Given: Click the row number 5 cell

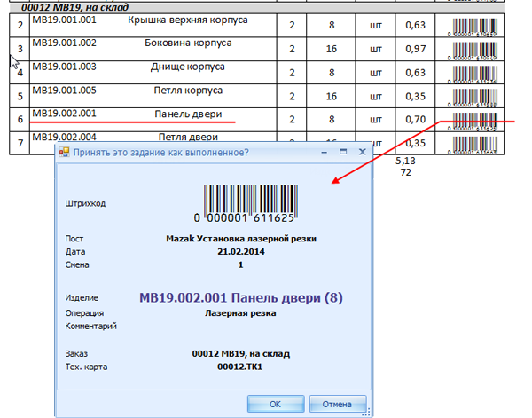Looking at the screenshot, I should coord(20,96).
